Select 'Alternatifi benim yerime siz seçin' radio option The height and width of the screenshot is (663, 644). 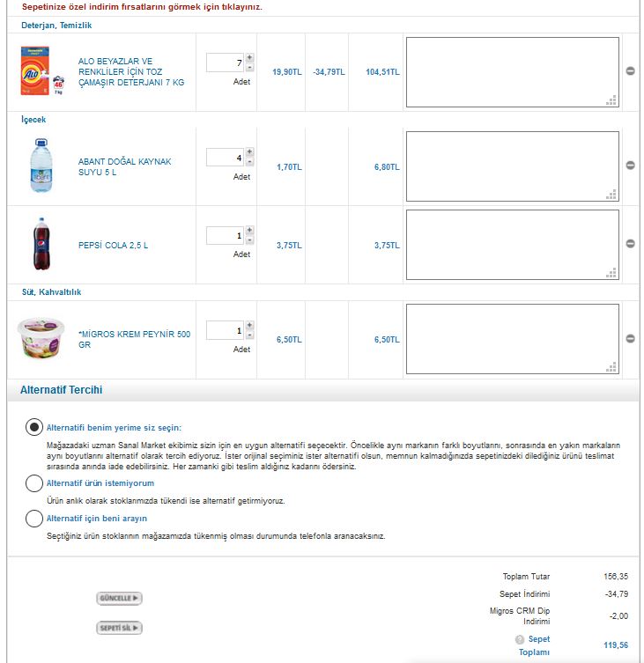[34, 427]
